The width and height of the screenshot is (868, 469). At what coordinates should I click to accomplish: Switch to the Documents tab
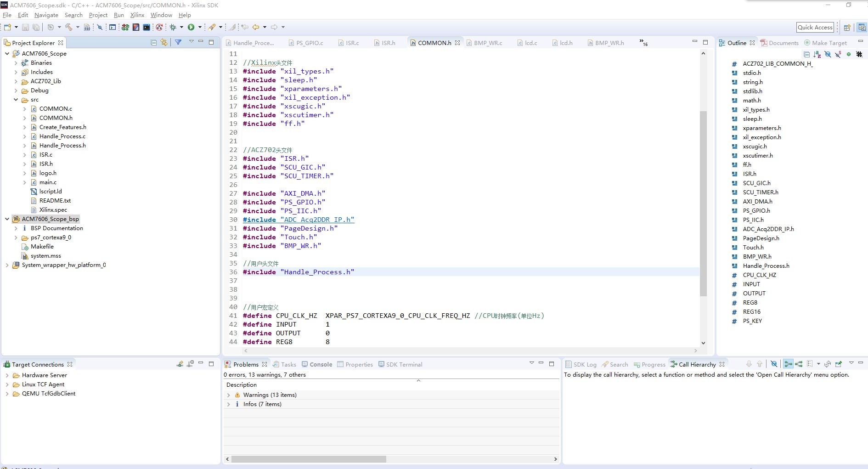[x=779, y=43]
